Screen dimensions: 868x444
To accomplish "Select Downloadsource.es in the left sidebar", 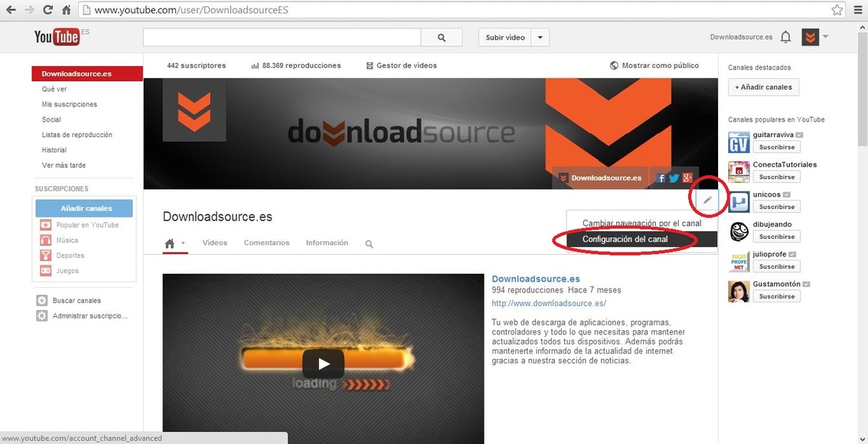I will point(88,73).
